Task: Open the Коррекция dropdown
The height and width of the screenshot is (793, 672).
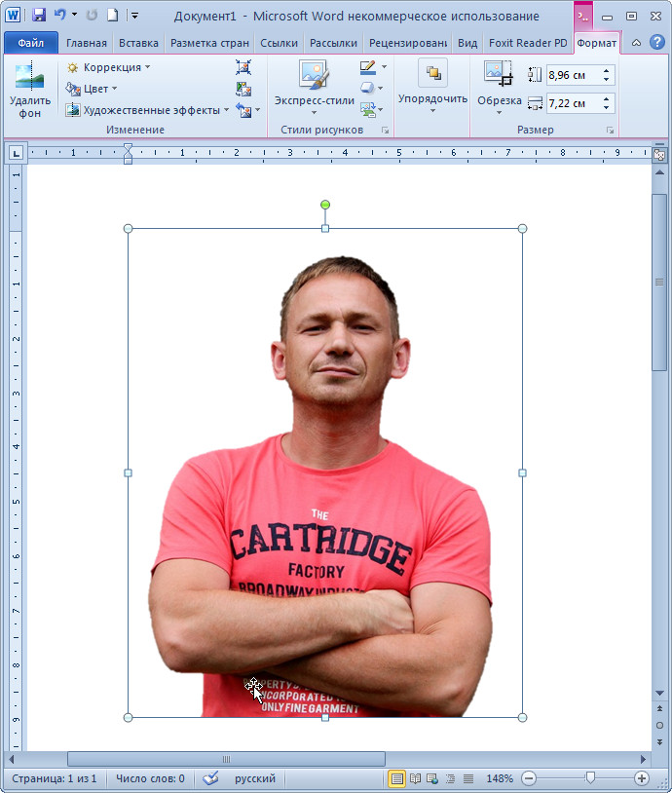Action: 108,67
